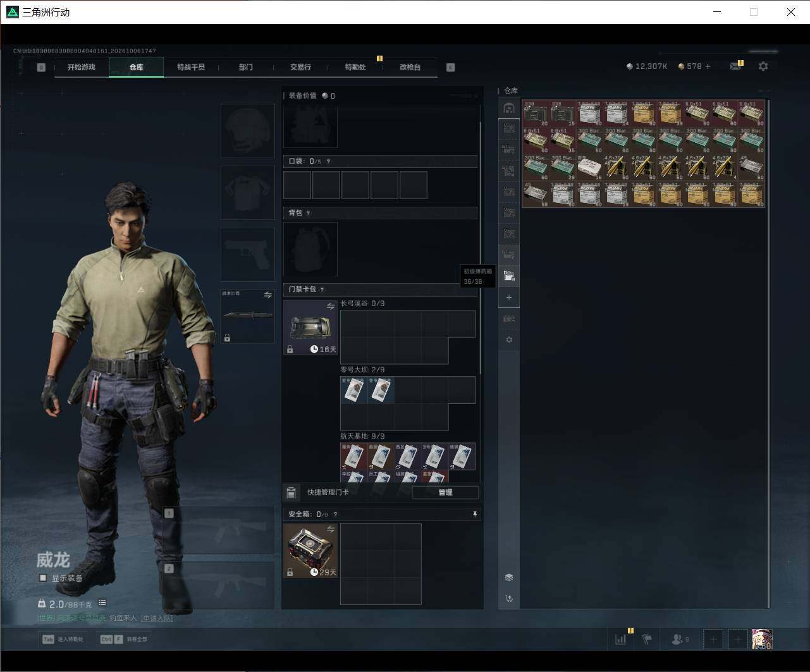The height and width of the screenshot is (672, 810).
Task: Click the 管理 button
Action: [x=445, y=492]
